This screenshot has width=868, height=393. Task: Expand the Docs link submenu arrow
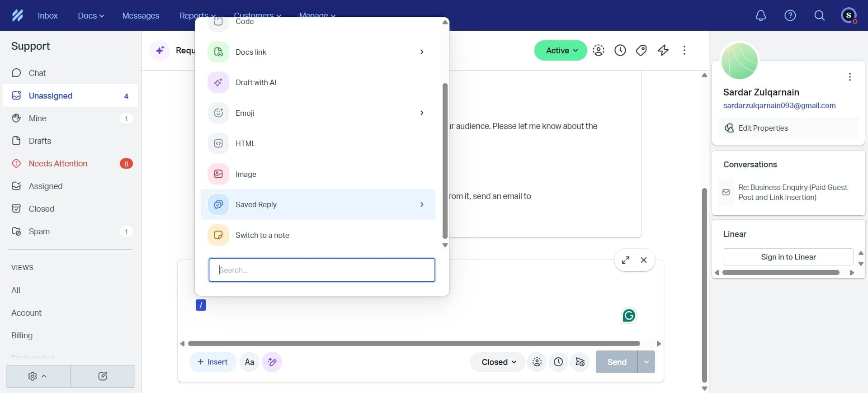pyautogui.click(x=422, y=52)
